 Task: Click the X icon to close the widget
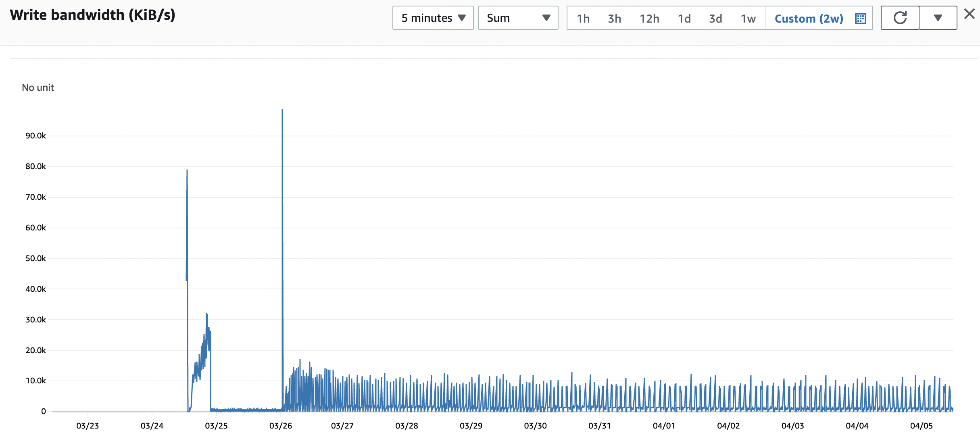tap(969, 14)
